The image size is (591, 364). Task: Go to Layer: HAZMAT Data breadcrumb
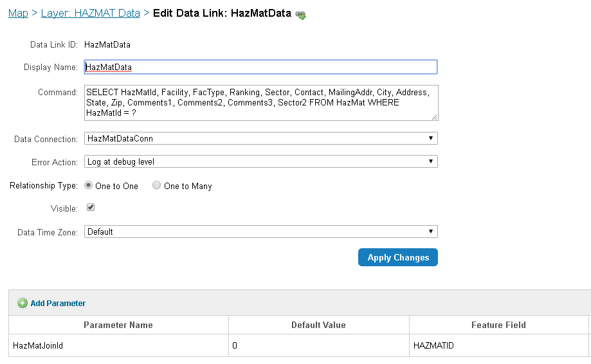click(x=91, y=14)
